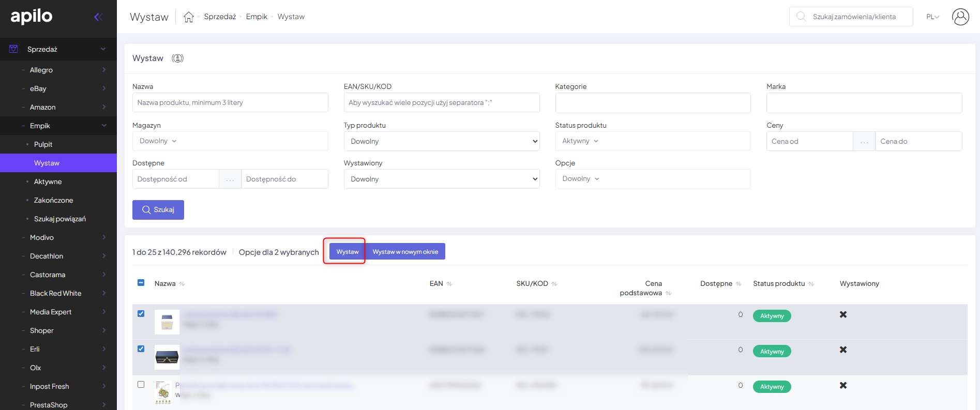The height and width of the screenshot is (410, 980).
Task: Collapse the sidebar with the double-chevron icon
Action: (98, 17)
